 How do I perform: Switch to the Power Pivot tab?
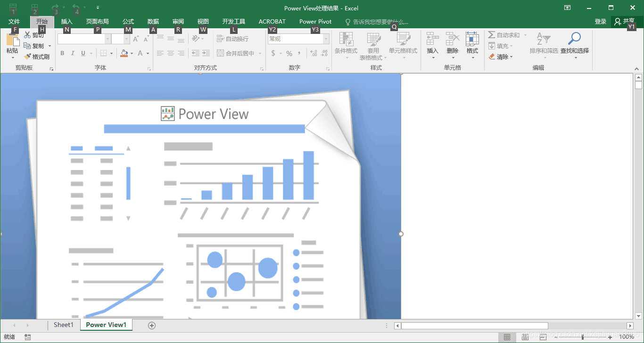(x=315, y=22)
